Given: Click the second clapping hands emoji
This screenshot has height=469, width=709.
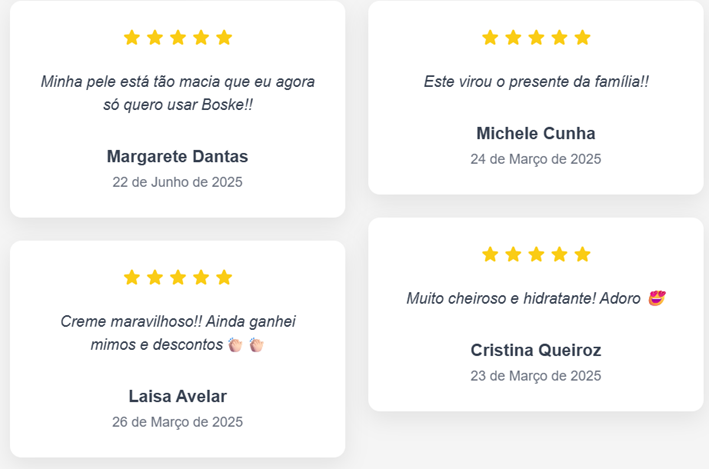Looking at the screenshot, I should 256,345.
